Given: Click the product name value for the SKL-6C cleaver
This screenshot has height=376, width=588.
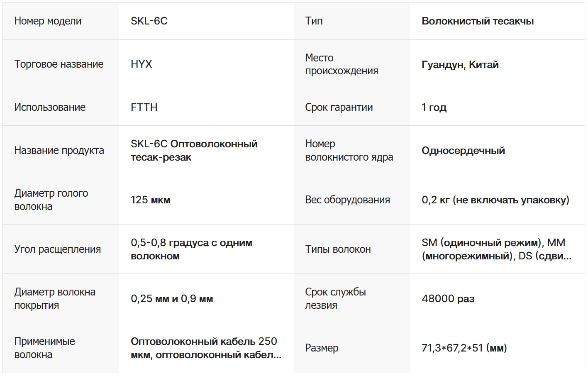Looking at the screenshot, I should [194, 151].
